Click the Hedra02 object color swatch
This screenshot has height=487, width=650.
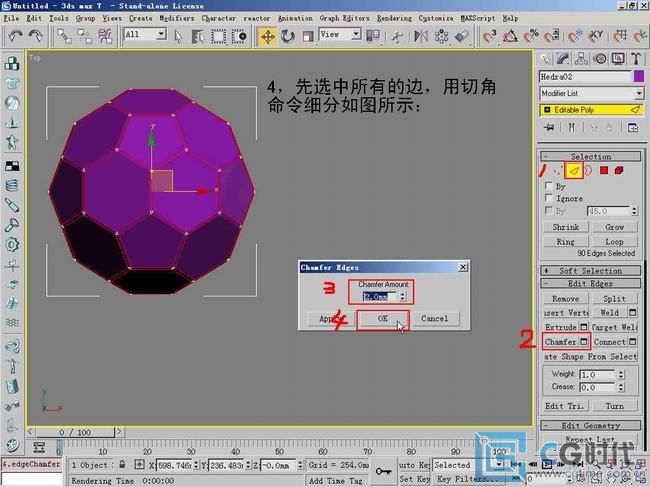[x=639, y=76]
